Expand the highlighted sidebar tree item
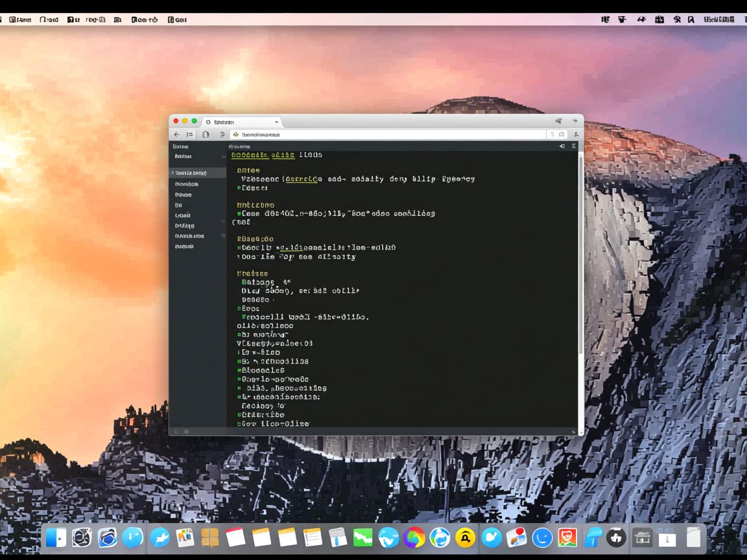This screenshot has height=560, width=747. (172, 173)
